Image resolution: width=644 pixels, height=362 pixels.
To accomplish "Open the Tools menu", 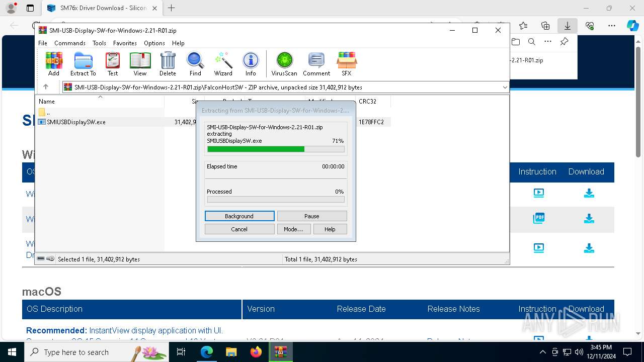I will click(99, 43).
